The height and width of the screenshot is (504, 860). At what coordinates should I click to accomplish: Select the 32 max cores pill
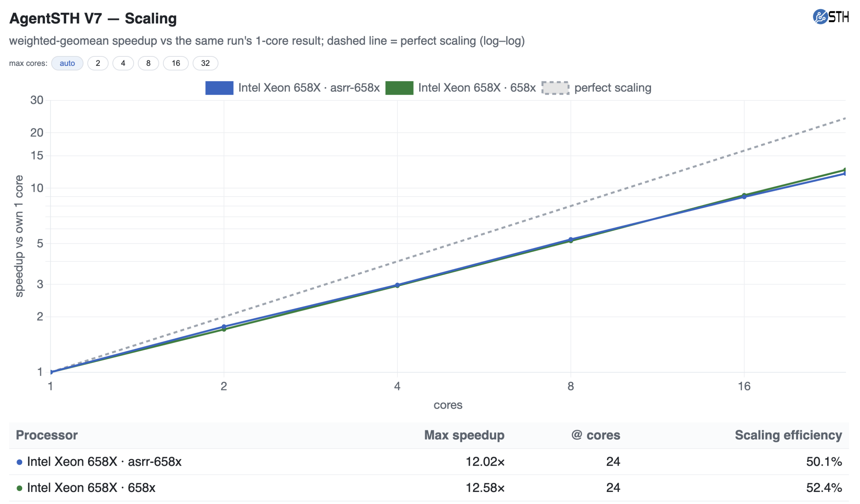206,63
